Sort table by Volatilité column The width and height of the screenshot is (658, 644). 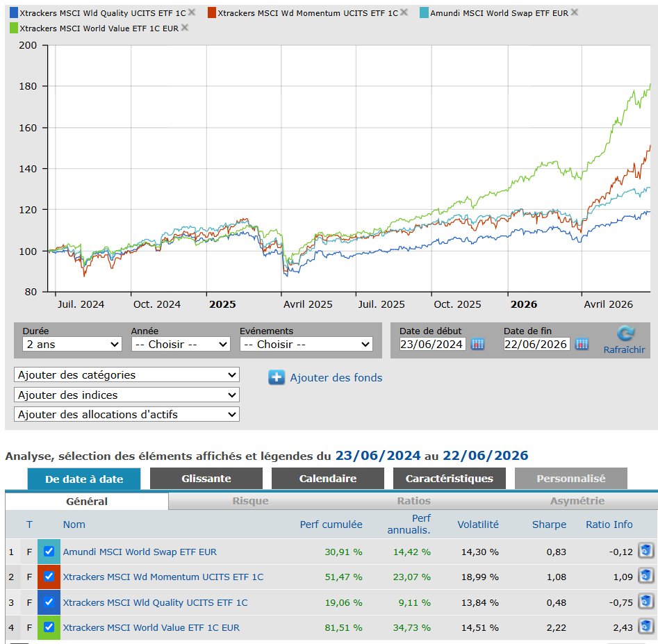pos(478,525)
